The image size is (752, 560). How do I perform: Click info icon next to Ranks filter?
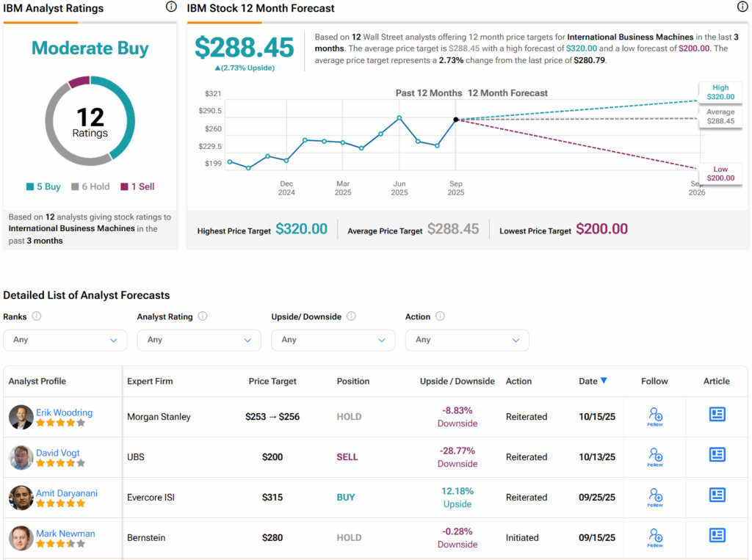36,316
